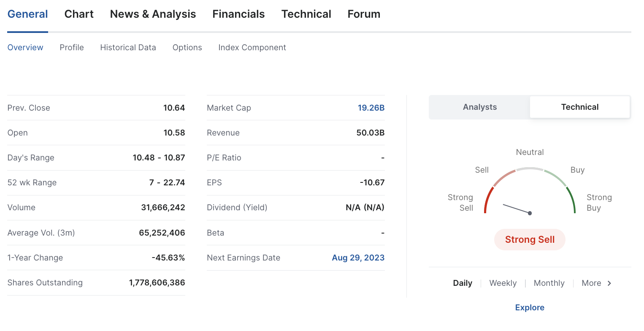Open Historical Data sub-tab
The height and width of the screenshot is (331, 644).
pos(128,48)
